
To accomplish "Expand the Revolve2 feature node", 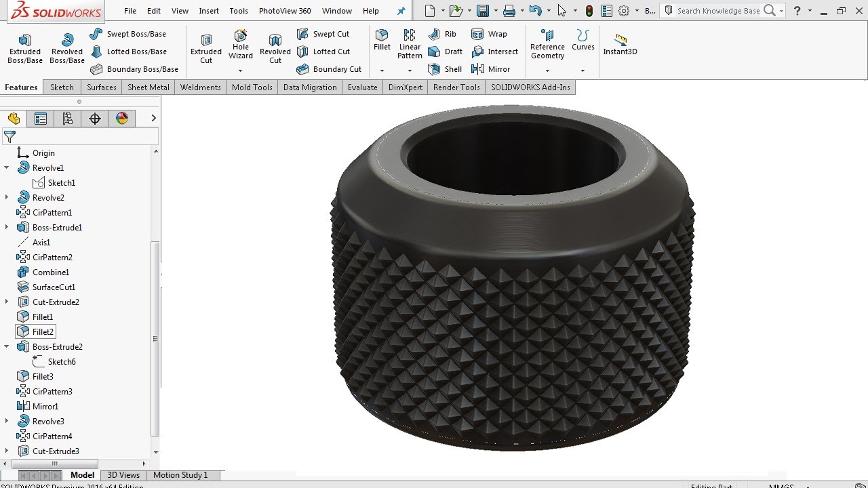I will [x=7, y=197].
